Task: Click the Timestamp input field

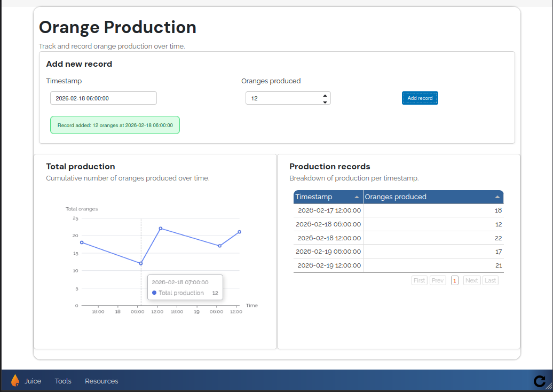Action: 103,98
